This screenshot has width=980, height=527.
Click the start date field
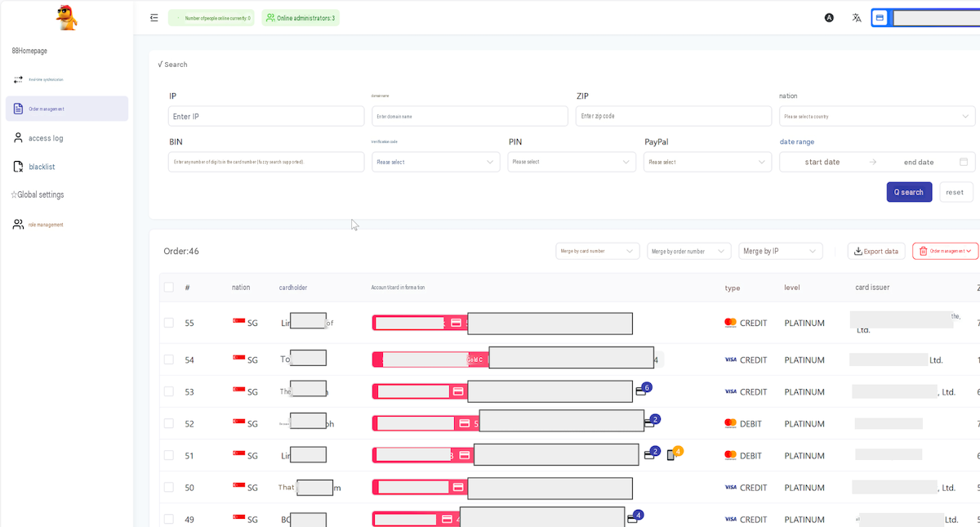pos(822,162)
